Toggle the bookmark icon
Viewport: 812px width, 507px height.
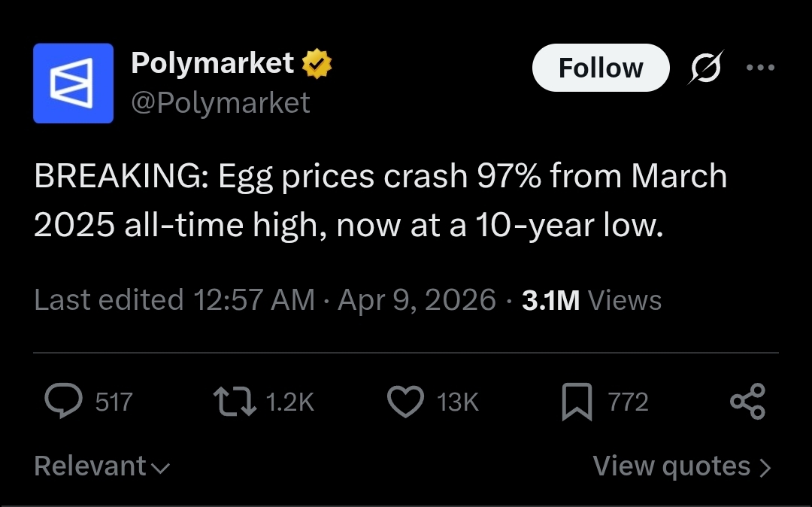(577, 401)
